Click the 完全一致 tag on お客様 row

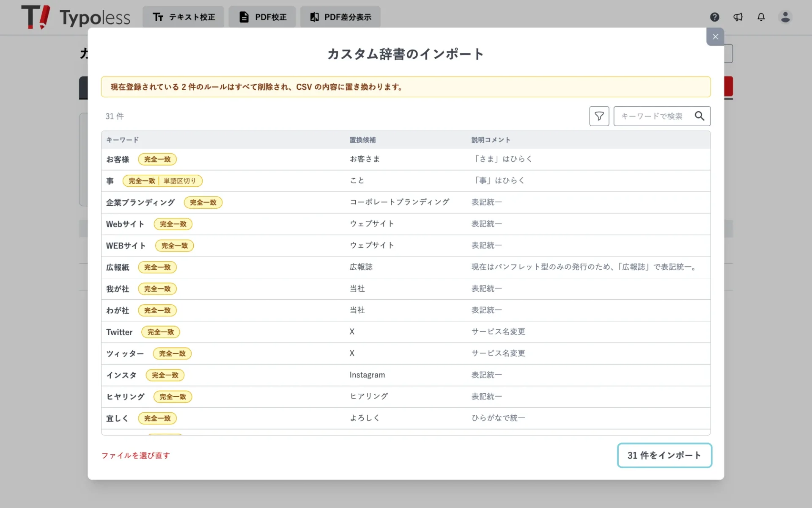157,159
